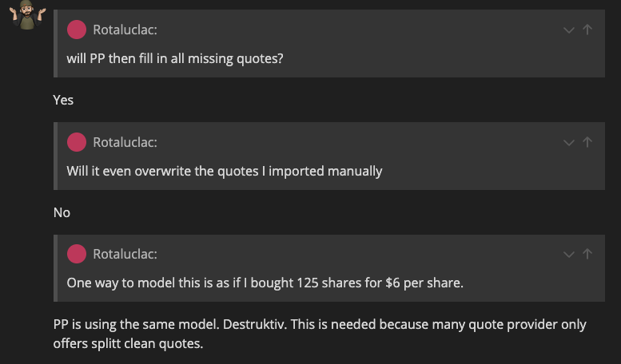Click the post author's shrugging avatar
This screenshot has width=621, height=364.
tap(27, 15)
